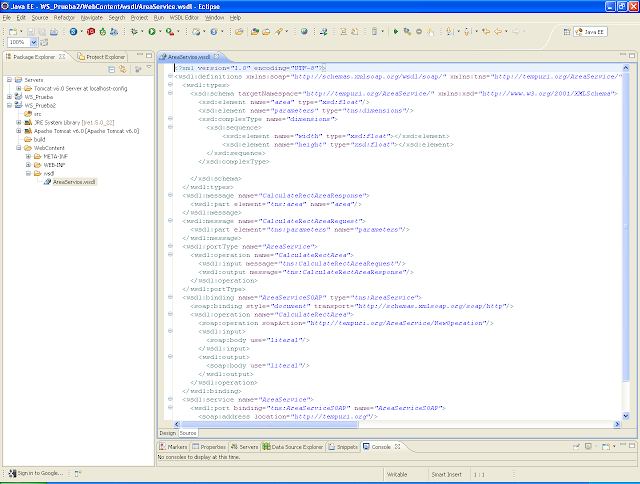
Task: Open the Properties view tab
Action: pos(209,447)
